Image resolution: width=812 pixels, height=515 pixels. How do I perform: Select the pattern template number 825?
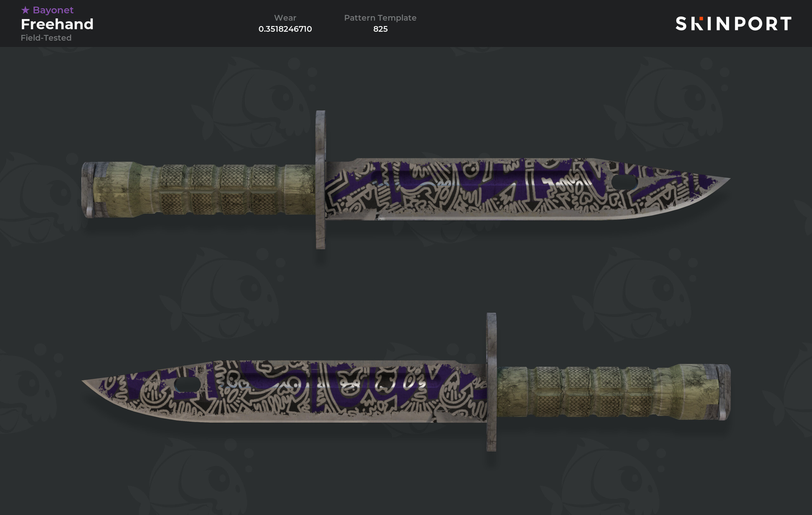tap(380, 29)
